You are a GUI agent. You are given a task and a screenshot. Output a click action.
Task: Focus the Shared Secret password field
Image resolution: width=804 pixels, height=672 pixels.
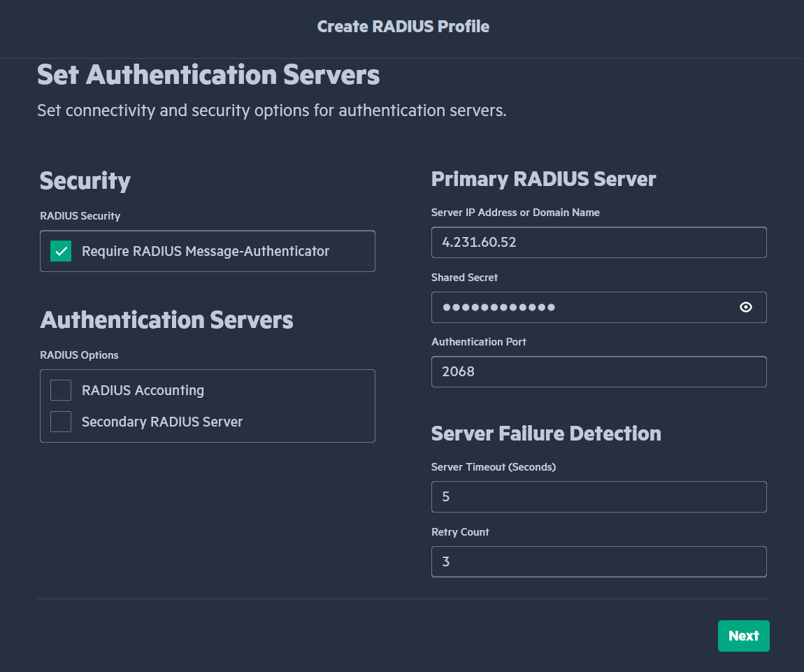(599, 307)
